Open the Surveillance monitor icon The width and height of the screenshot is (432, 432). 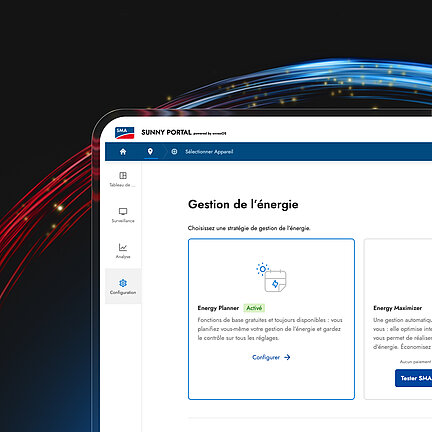pyautogui.click(x=123, y=211)
